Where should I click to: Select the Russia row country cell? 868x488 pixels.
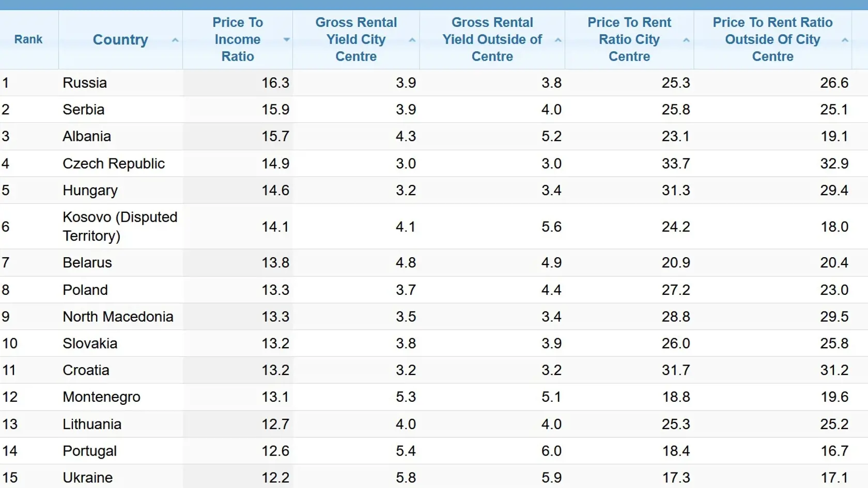121,83
